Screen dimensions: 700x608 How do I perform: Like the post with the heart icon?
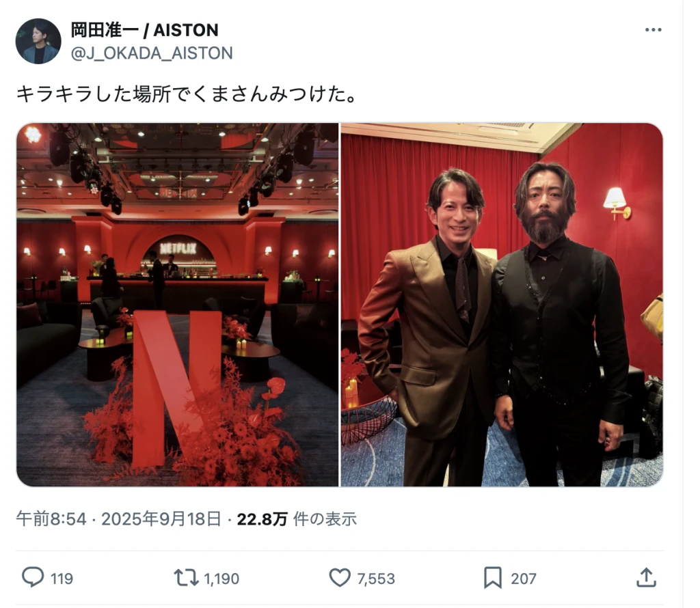point(340,578)
